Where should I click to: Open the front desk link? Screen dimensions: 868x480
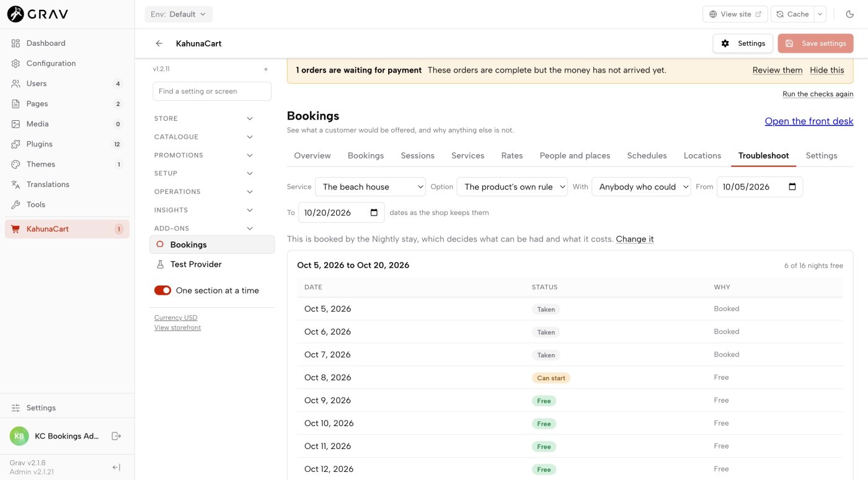[809, 121]
